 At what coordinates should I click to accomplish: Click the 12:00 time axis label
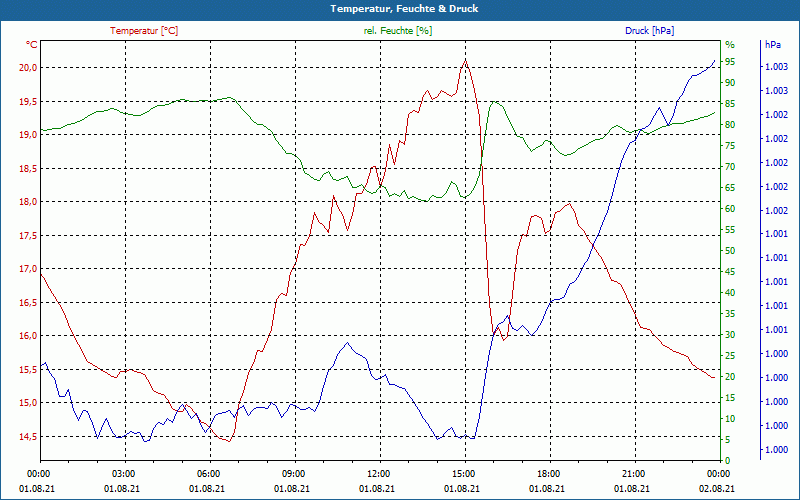tap(380, 474)
